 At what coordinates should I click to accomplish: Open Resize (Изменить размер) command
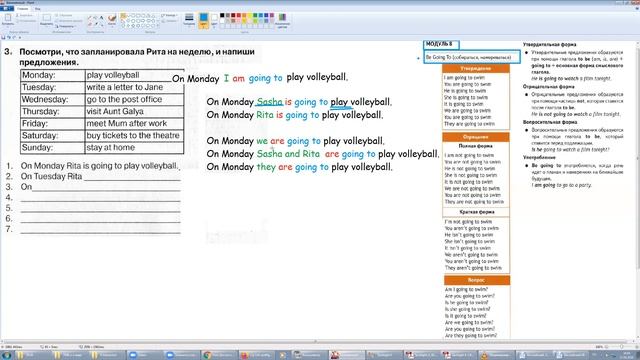(x=68, y=21)
